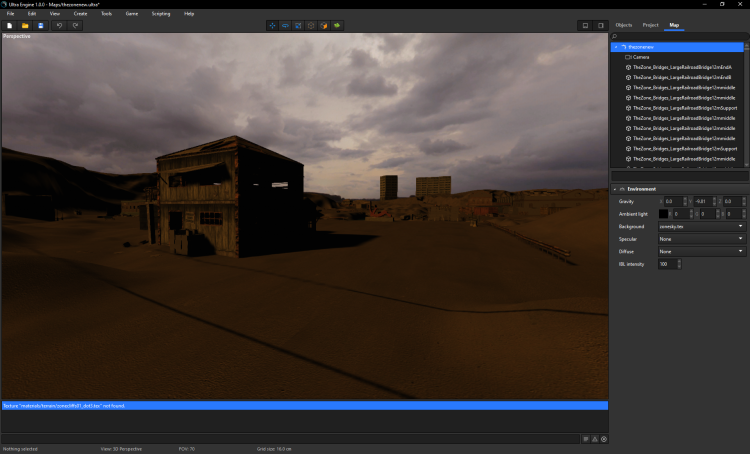
Task: Select the Camera tree row
Action: [x=677, y=57]
